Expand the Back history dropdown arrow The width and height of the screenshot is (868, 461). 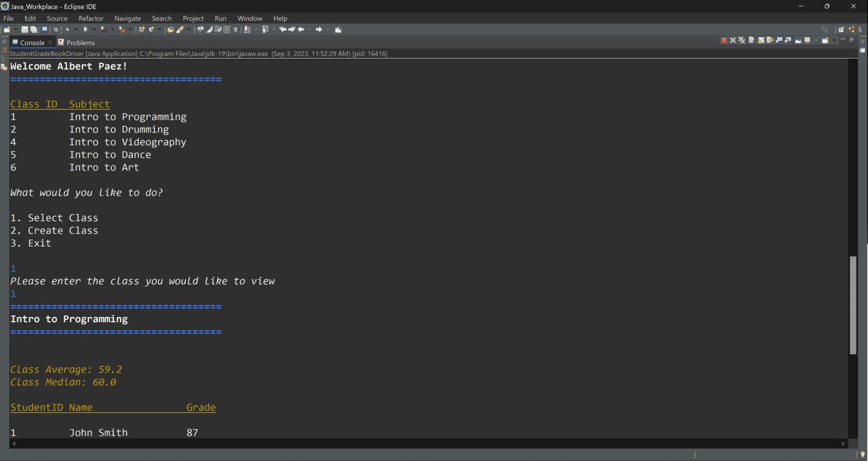coord(309,29)
